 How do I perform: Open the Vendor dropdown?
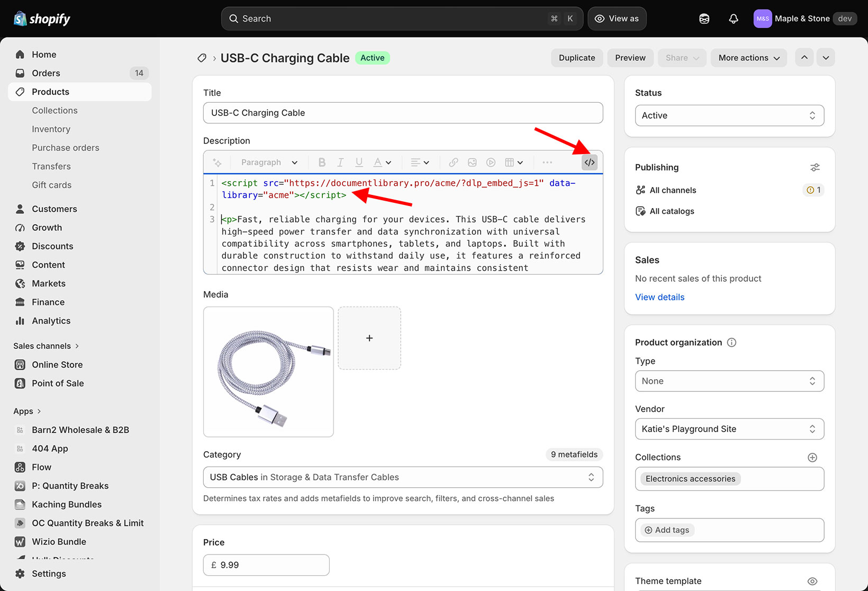[729, 429]
